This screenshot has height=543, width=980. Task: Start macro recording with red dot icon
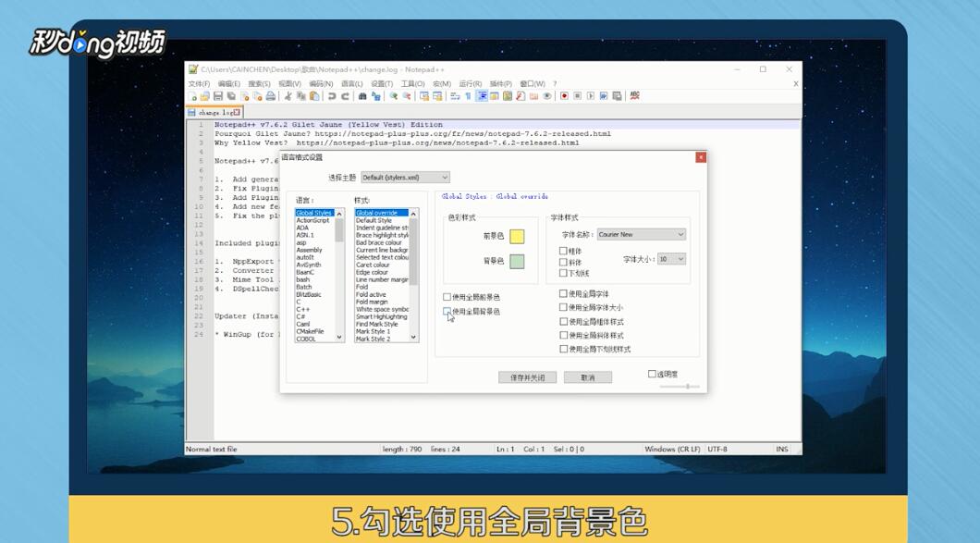click(564, 96)
